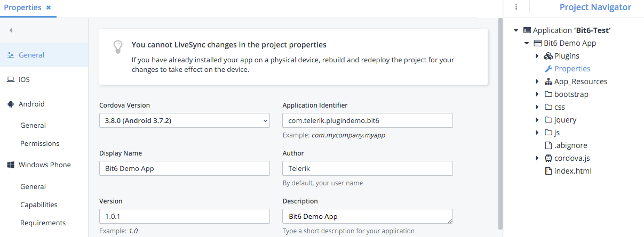Collapse the Bit6 Demo App node
Viewport: 644px width, 237px height.
pyautogui.click(x=527, y=43)
